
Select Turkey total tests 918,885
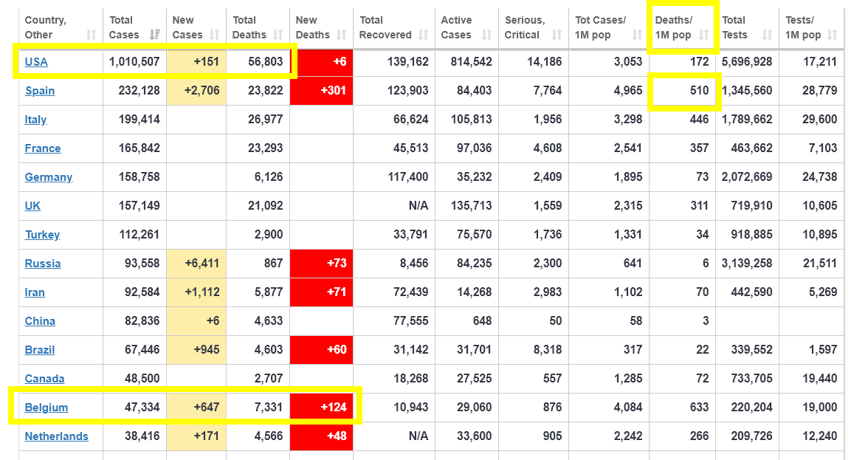751,234
